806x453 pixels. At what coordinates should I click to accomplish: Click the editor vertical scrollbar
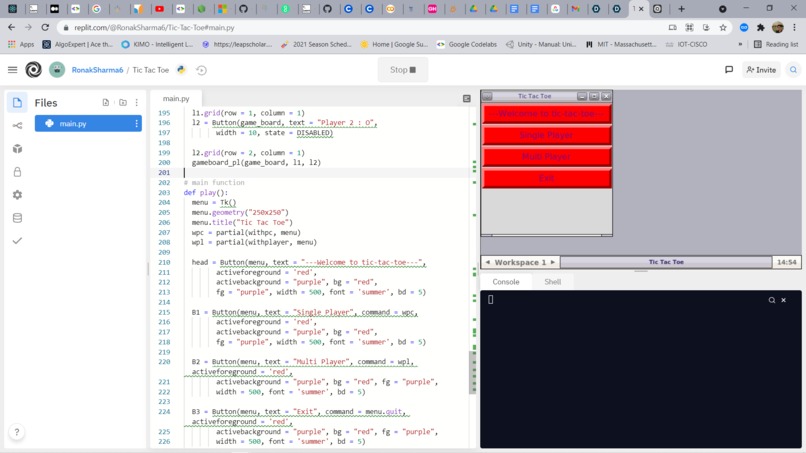point(473,373)
